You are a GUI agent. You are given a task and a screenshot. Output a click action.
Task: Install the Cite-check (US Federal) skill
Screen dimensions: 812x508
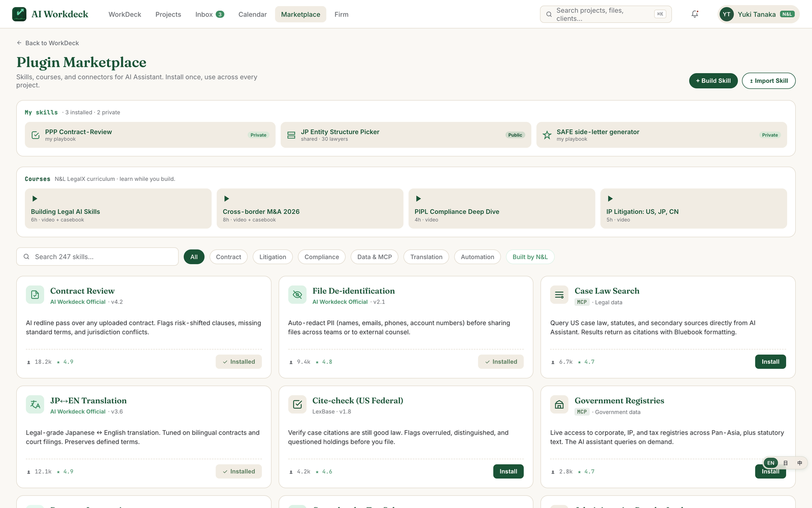tap(508, 471)
